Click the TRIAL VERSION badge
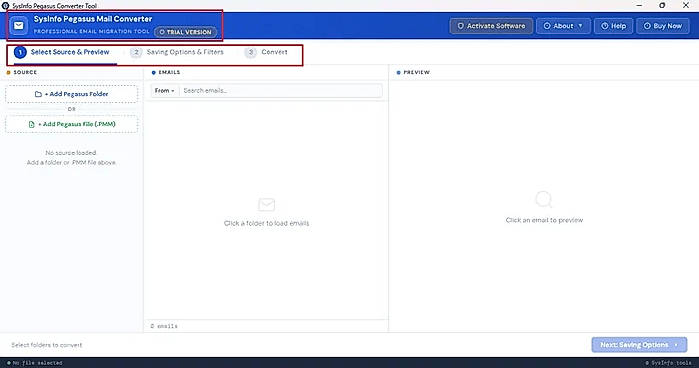699x368 pixels. (185, 32)
